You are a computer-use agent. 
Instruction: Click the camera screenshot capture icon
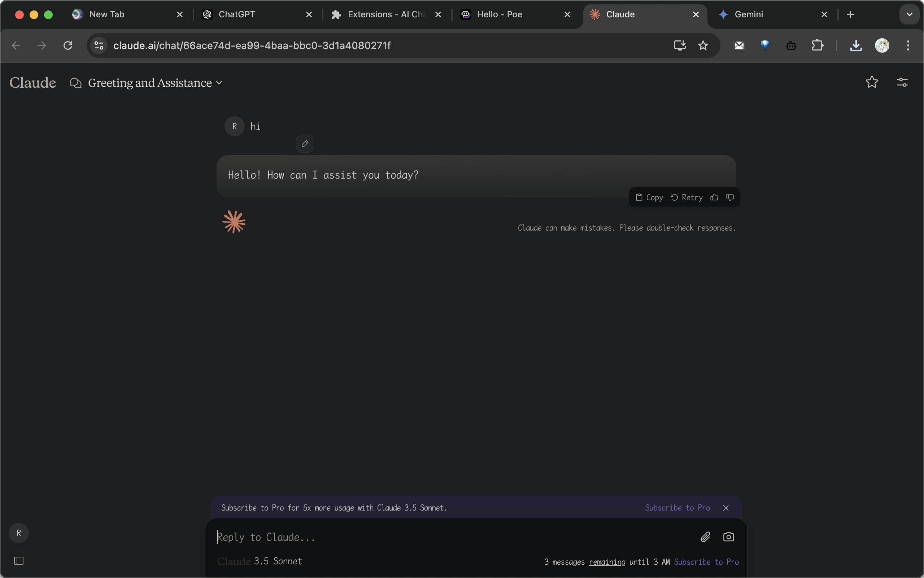click(729, 537)
